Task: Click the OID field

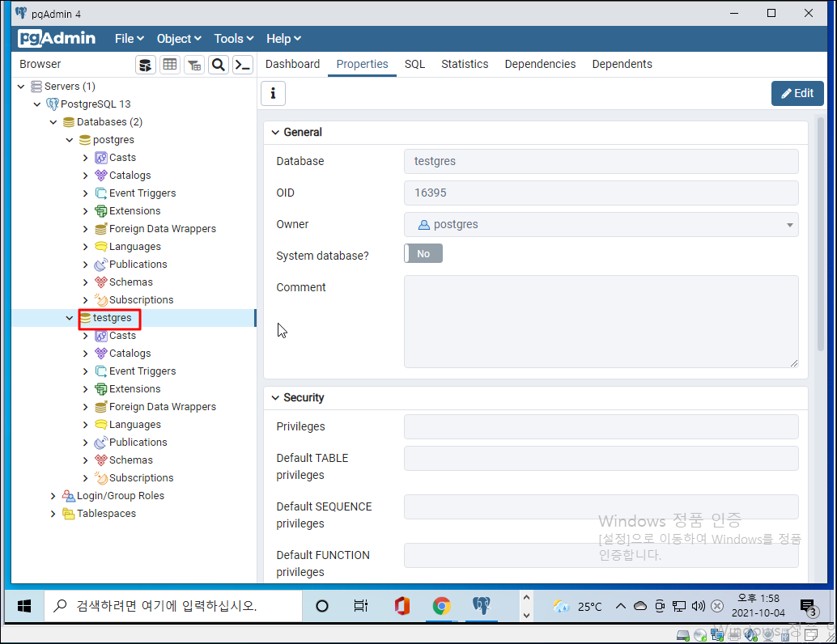Action: coord(601,193)
